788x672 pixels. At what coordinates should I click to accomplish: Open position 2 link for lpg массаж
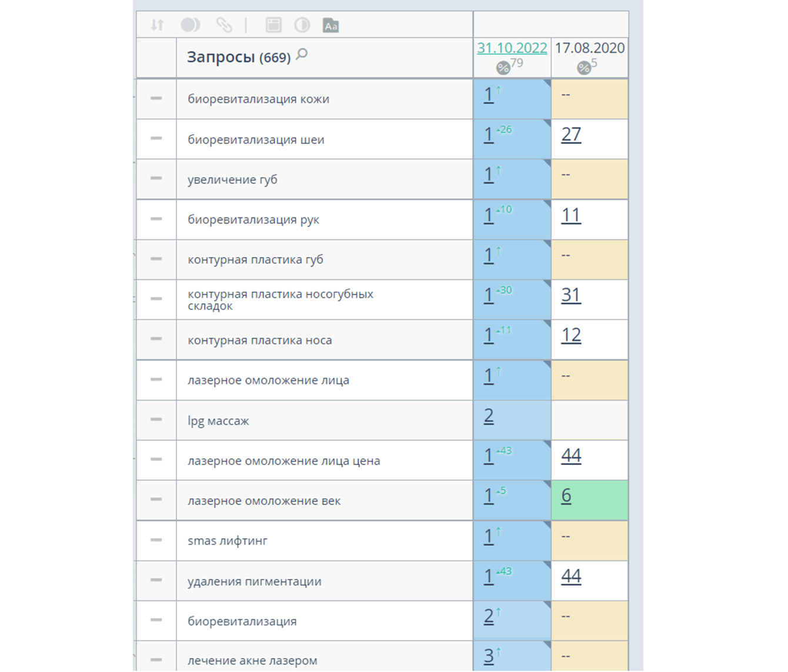tap(489, 416)
